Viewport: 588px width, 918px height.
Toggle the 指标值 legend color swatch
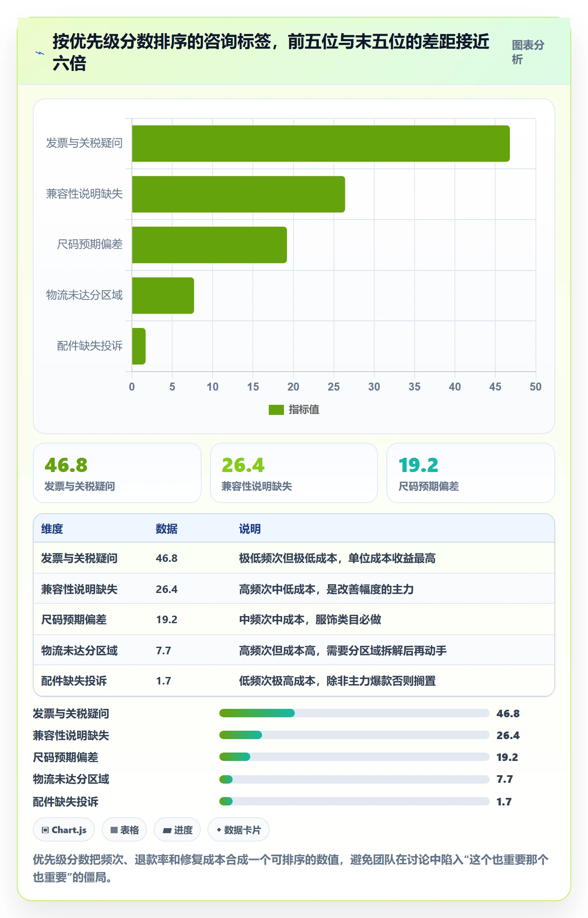point(276,409)
